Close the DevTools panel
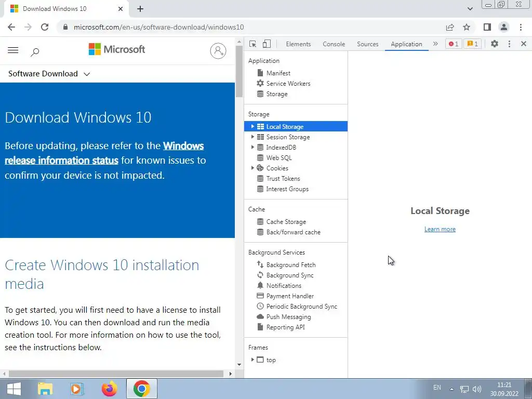 tap(524, 44)
